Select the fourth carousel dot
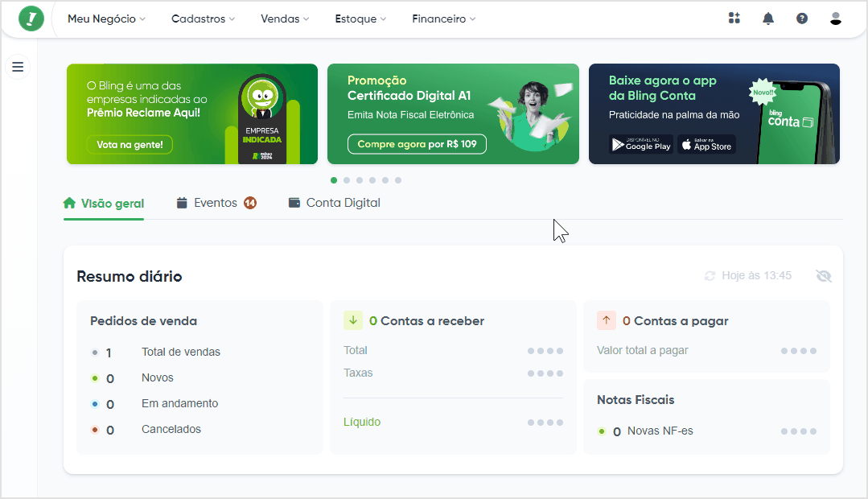This screenshot has height=499, width=868. (x=372, y=180)
